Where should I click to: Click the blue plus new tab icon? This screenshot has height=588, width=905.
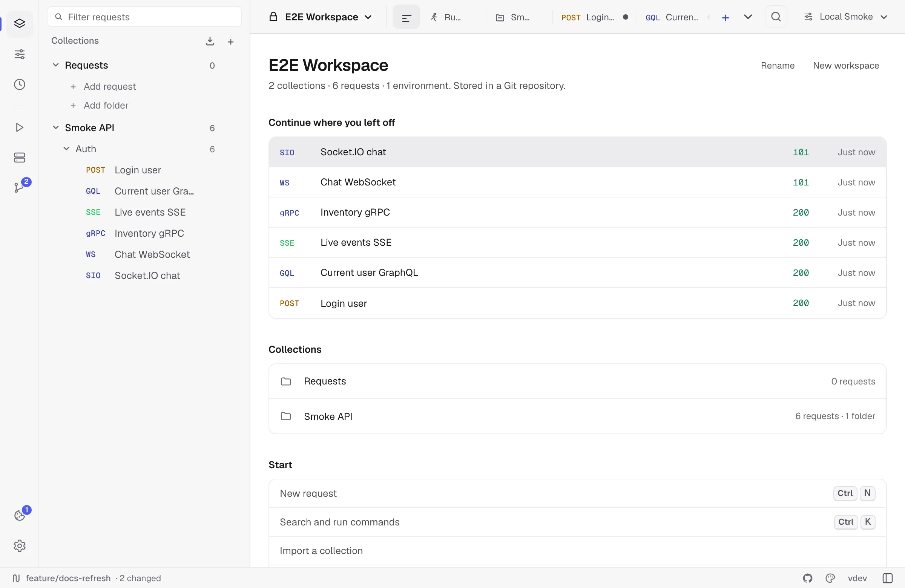tap(725, 17)
